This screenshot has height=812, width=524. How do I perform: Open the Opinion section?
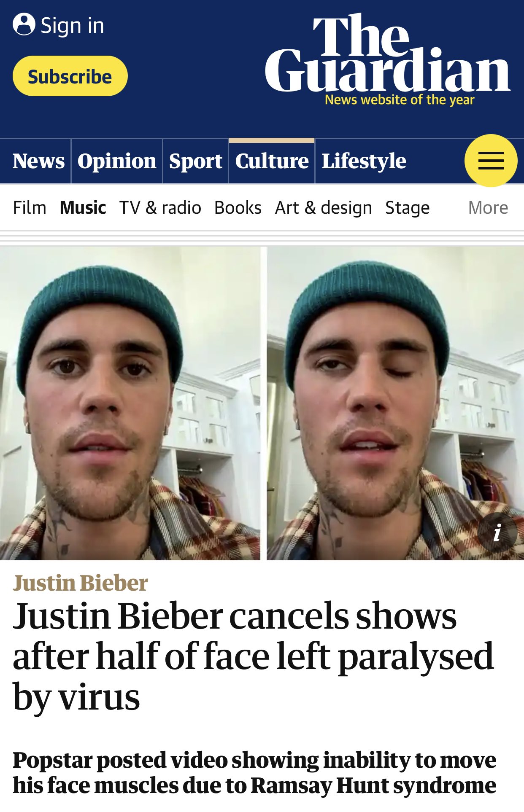pos(117,161)
